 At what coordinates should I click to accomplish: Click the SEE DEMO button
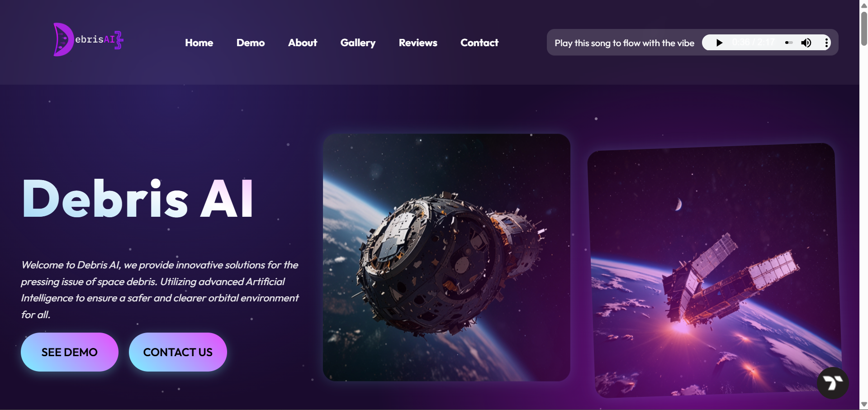(70, 352)
